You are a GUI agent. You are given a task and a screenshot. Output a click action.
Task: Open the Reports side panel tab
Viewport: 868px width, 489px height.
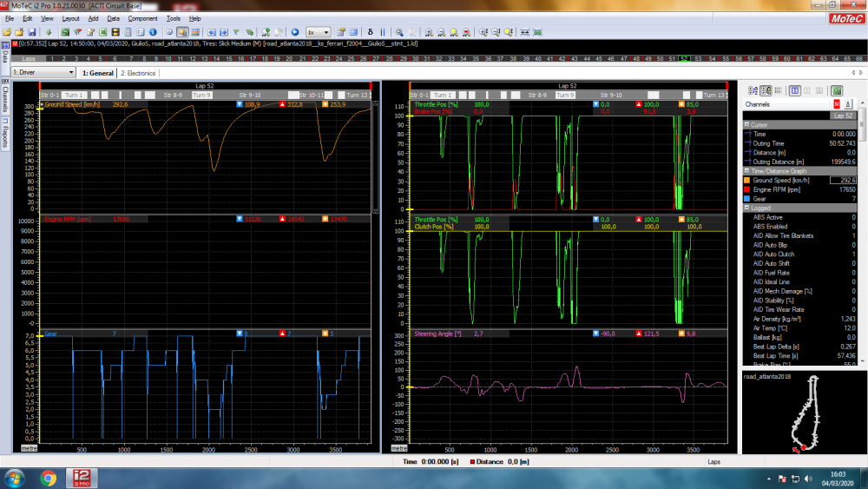(5, 133)
